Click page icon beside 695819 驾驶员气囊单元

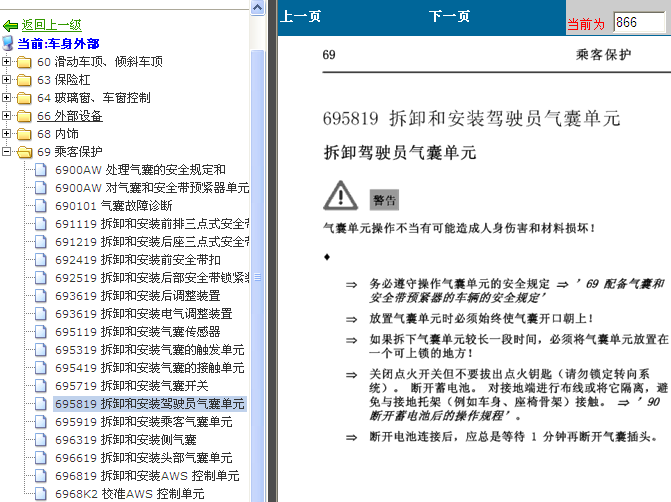pyautogui.click(x=41, y=404)
